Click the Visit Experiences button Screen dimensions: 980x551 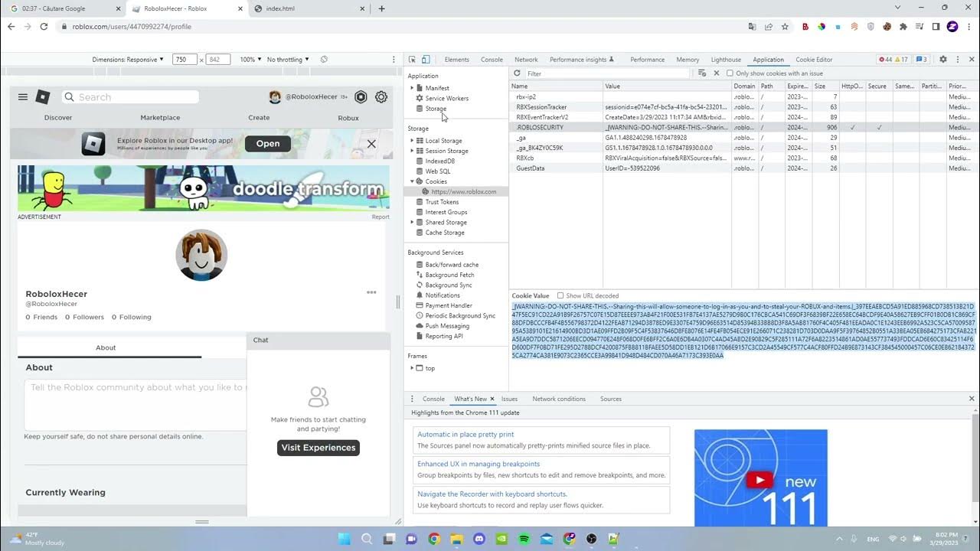pos(318,448)
